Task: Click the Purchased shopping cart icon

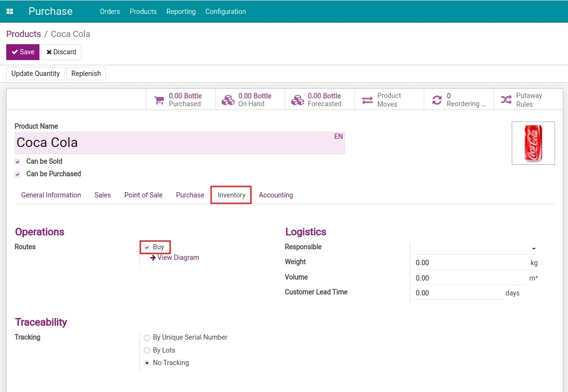Action: point(159,100)
